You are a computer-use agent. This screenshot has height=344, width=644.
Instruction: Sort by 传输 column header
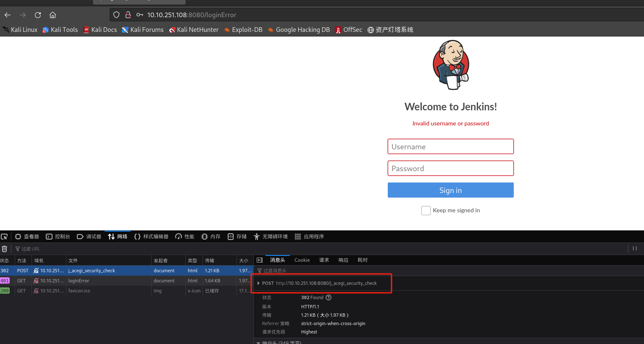[x=220, y=261]
